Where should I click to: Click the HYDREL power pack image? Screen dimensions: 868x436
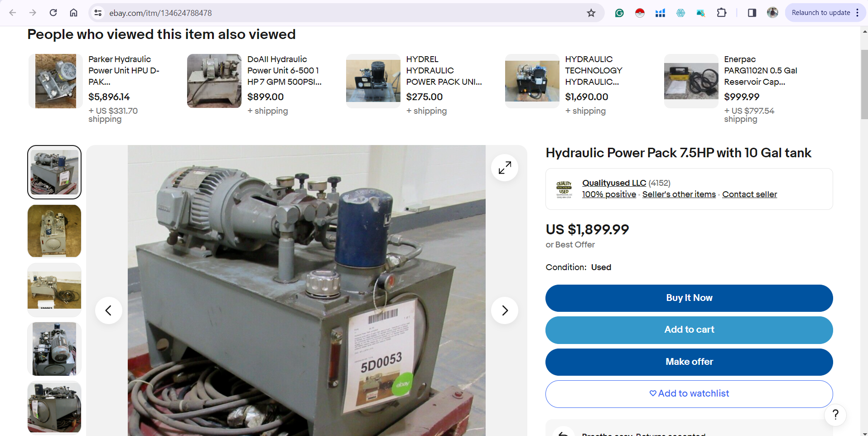pos(373,81)
